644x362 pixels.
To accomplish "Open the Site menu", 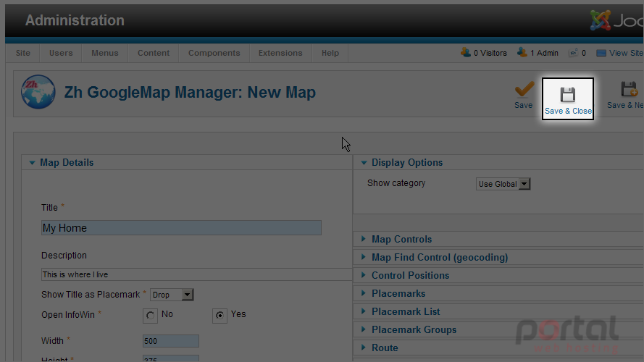I will click(x=23, y=53).
